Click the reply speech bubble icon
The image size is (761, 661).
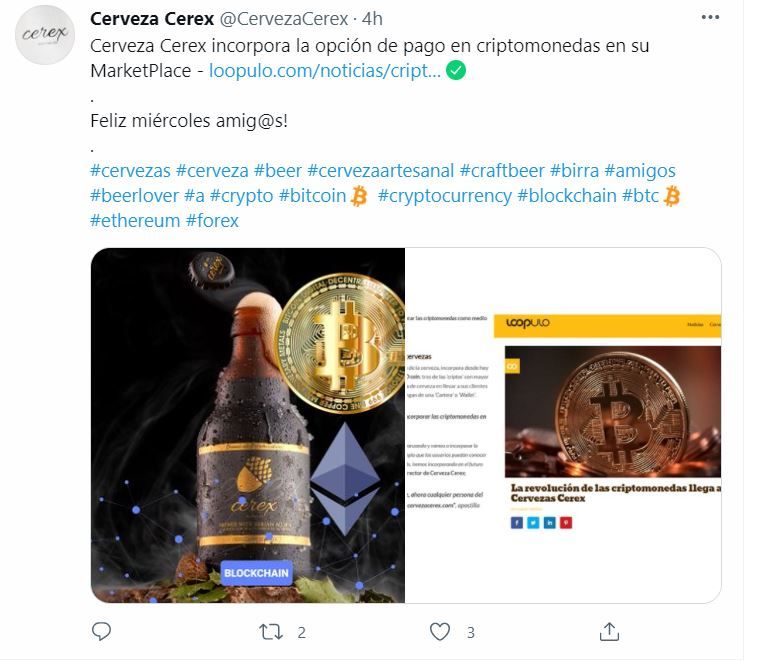click(x=101, y=631)
